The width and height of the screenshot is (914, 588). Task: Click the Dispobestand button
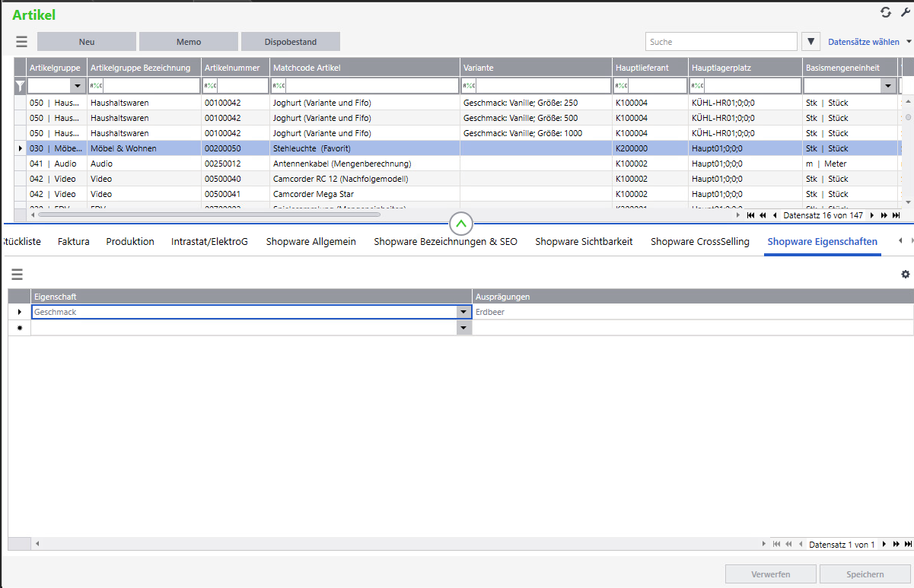[291, 42]
